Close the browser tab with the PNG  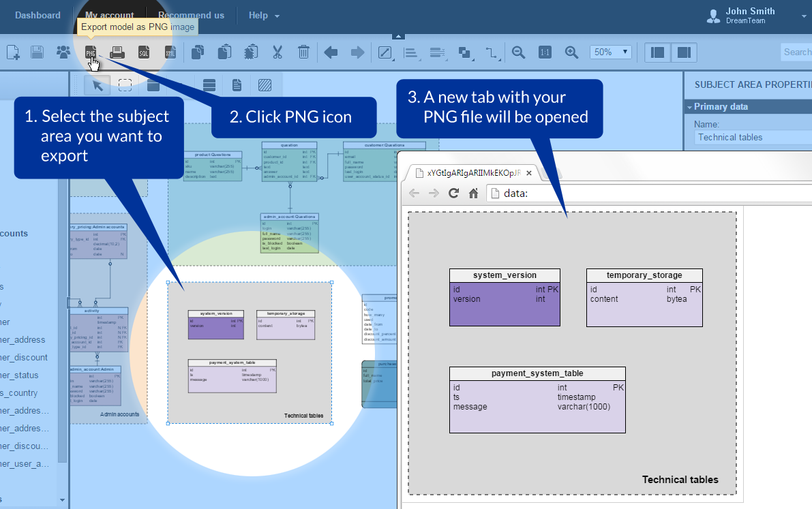[529, 173]
